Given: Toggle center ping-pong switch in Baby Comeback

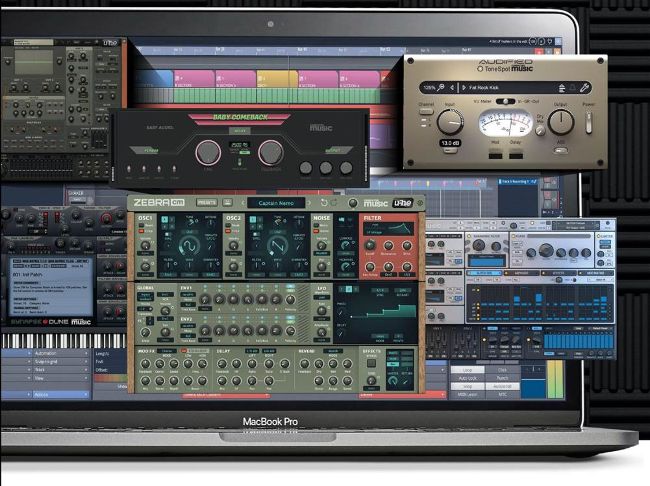Looking at the screenshot, I should pyautogui.click(x=239, y=162).
